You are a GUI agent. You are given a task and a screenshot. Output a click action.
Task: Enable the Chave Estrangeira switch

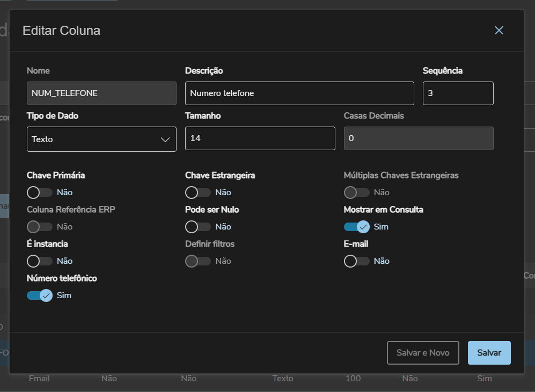tap(198, 193)
